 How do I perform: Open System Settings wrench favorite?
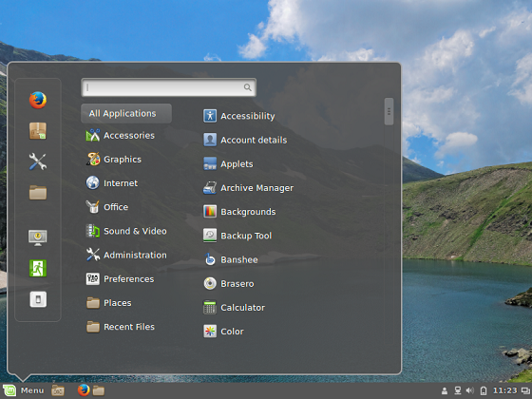(38, 161)
